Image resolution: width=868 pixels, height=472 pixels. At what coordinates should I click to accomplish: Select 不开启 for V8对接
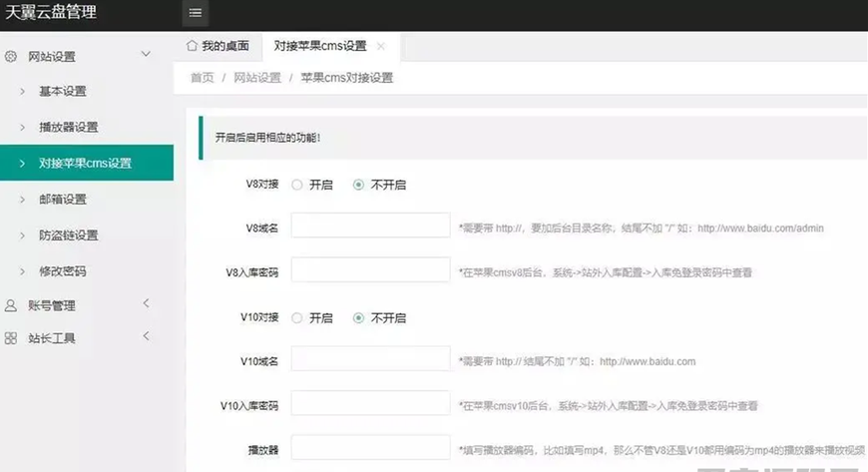point(358,185)
